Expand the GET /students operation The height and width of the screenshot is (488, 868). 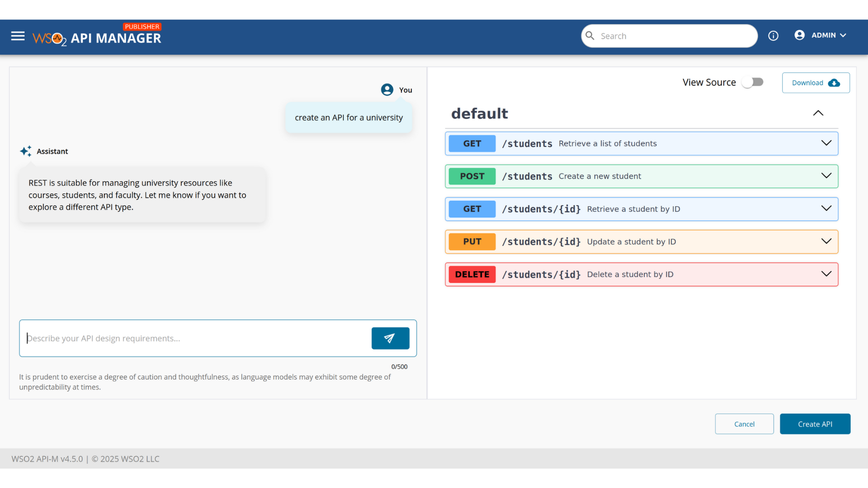coord(826,143)
